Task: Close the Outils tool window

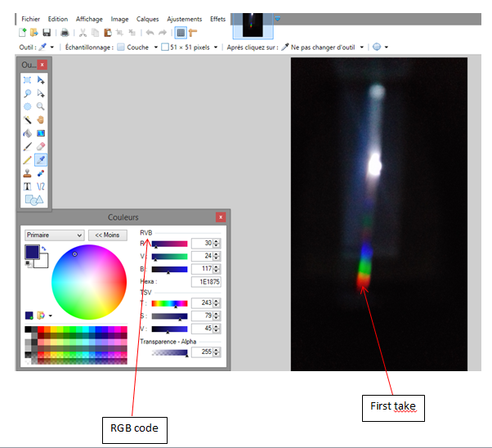Action: (42, 65)
